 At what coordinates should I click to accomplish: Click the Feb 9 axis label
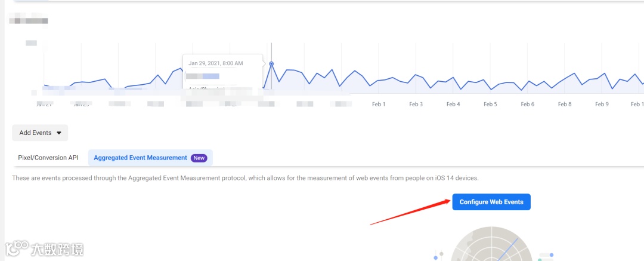(602, 104)
